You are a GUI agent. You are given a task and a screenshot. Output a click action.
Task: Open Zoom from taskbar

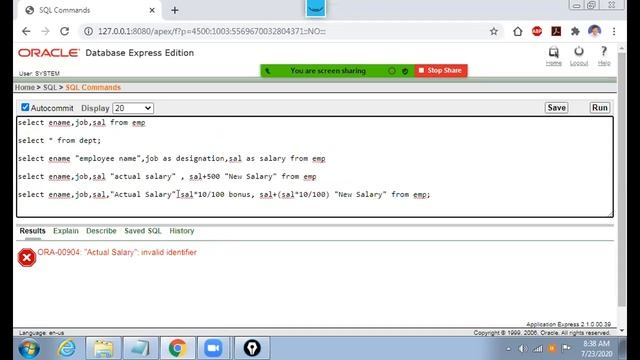point(213,348)
